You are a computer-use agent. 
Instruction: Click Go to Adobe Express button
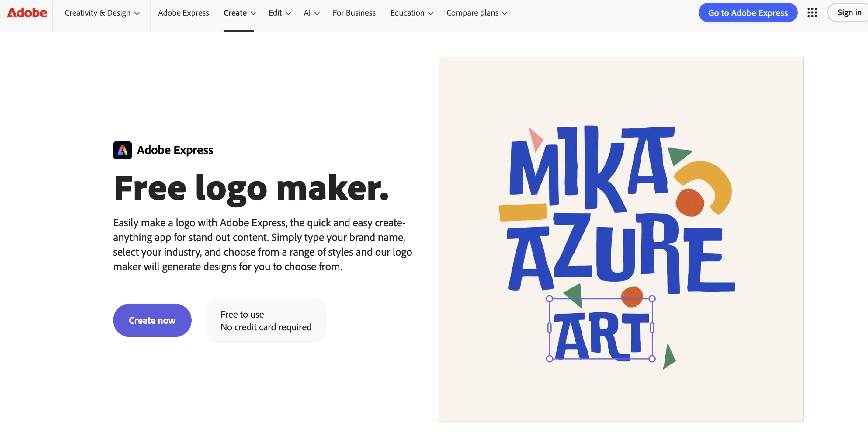click(x=747, y=13)
